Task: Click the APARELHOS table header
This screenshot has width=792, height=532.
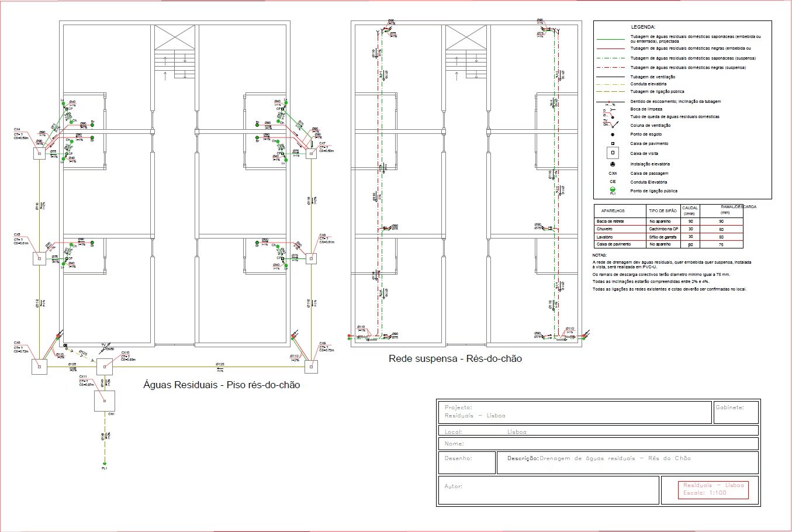Action: coord(613,210)
